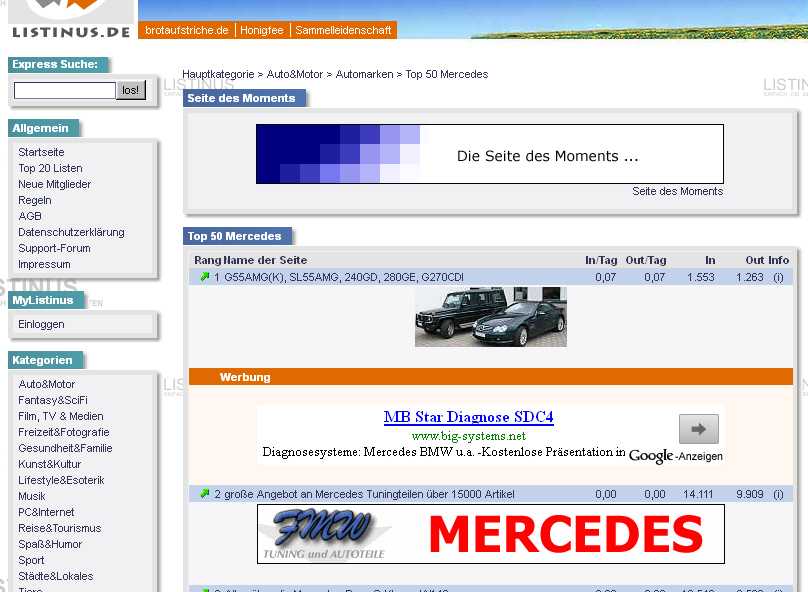
Task: Select the Film, TV & Medien category
Action: 61,416
